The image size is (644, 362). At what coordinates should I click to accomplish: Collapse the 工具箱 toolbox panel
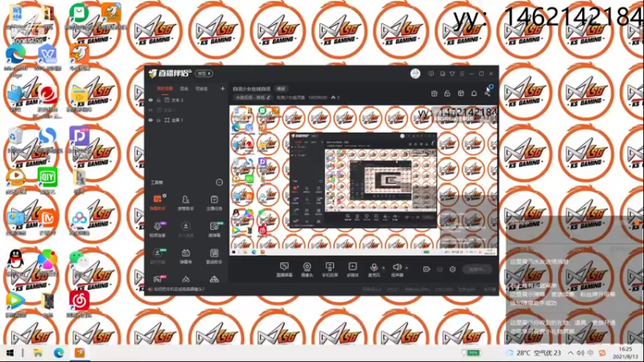coord(219,183)
